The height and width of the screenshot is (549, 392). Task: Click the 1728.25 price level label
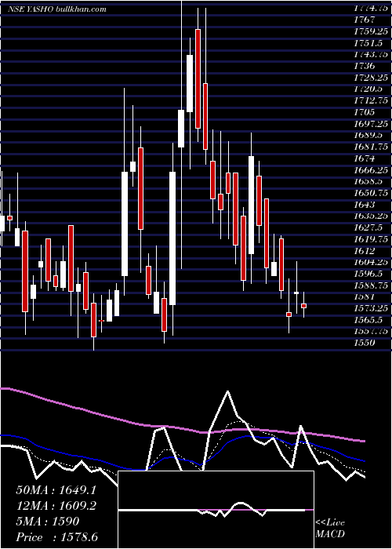point(371,78)
